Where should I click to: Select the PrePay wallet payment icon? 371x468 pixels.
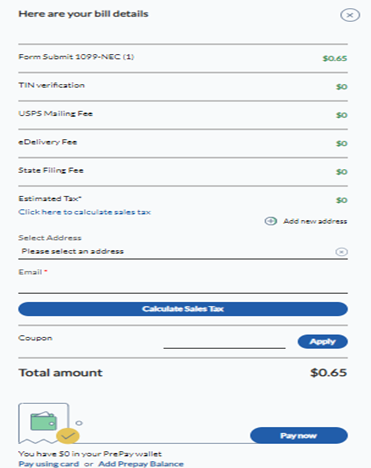[x=44, y=423]
